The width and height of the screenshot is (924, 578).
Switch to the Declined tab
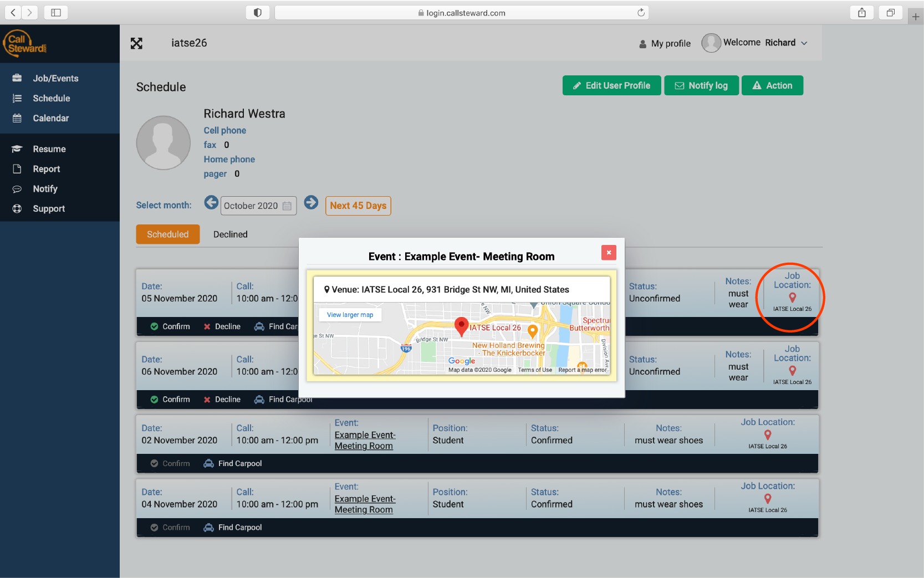[230, 234]
